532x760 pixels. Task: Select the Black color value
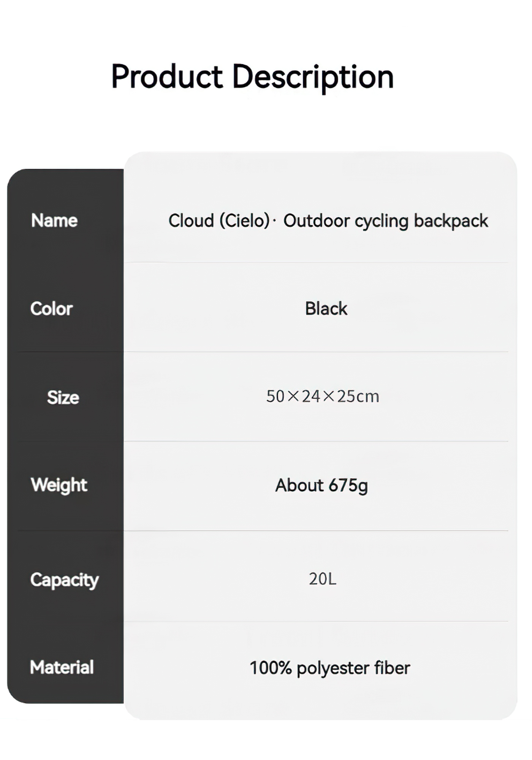pyautogui.click(x=326, y=309)
